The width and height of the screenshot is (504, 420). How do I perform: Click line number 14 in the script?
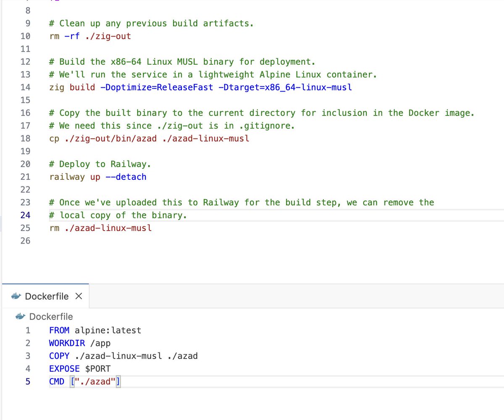tap(25, 87)
